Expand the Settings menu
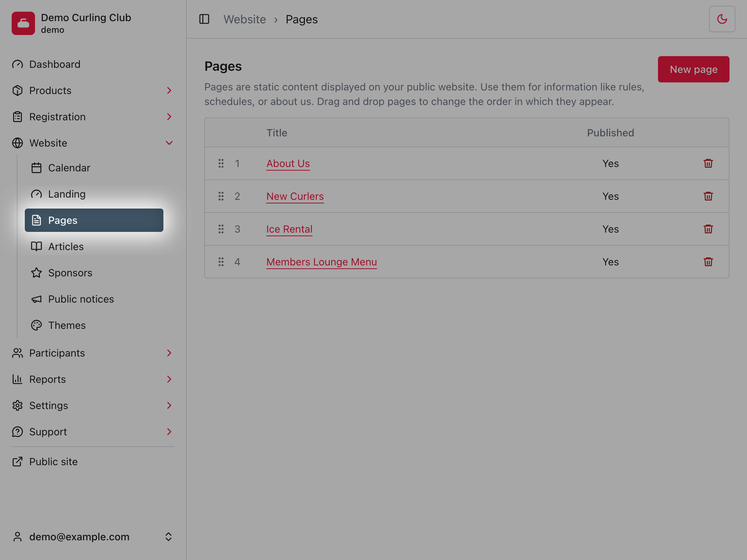 [x=93, y=405]
